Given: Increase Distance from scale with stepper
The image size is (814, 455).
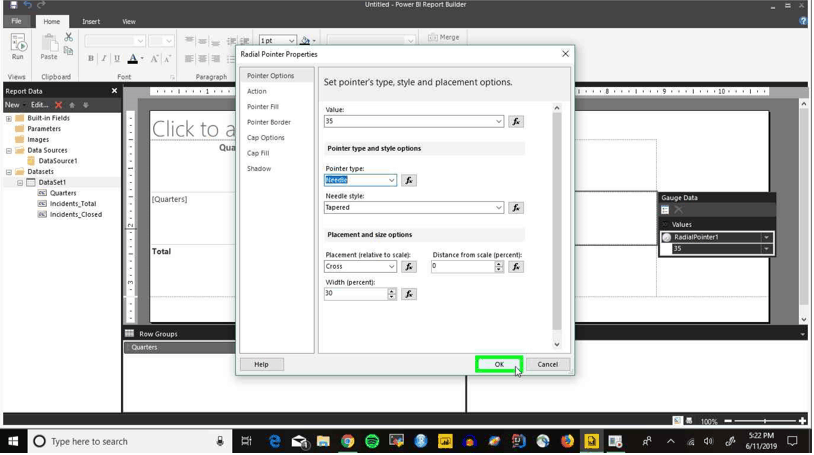Looking at the screenshot, I should point(499,264).
